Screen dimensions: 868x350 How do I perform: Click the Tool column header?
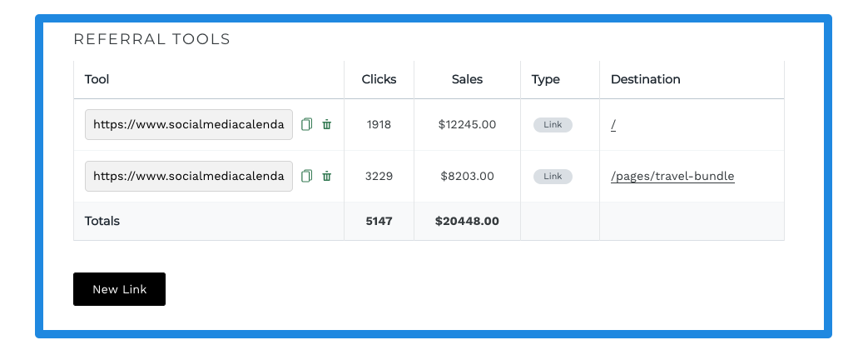tap(97, 79)
